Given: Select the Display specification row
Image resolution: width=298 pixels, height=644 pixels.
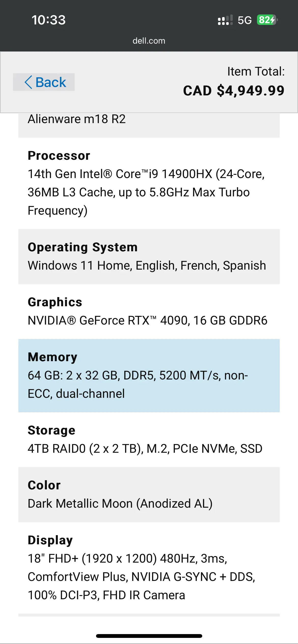Looking at the screenshot, I should (x=149, y=568).
